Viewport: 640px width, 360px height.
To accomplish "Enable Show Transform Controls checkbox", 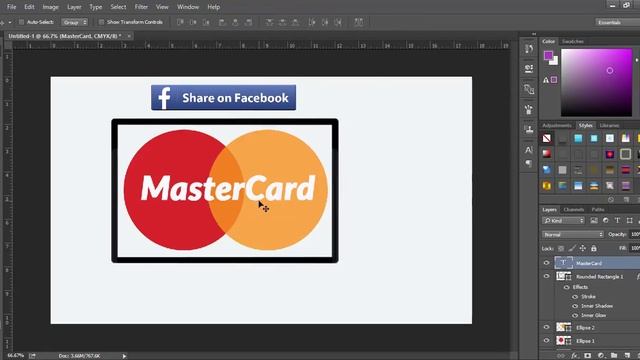I will (x=101, y=22).
